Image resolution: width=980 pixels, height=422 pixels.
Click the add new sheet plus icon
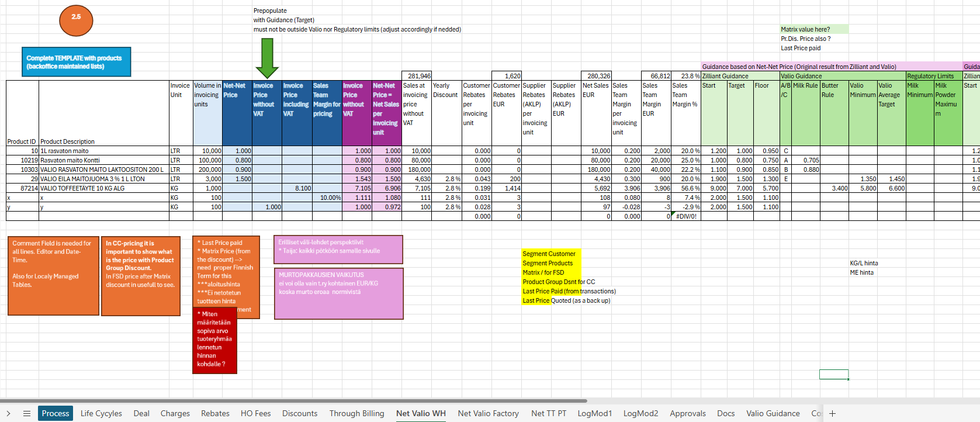(x=833, y=413)
